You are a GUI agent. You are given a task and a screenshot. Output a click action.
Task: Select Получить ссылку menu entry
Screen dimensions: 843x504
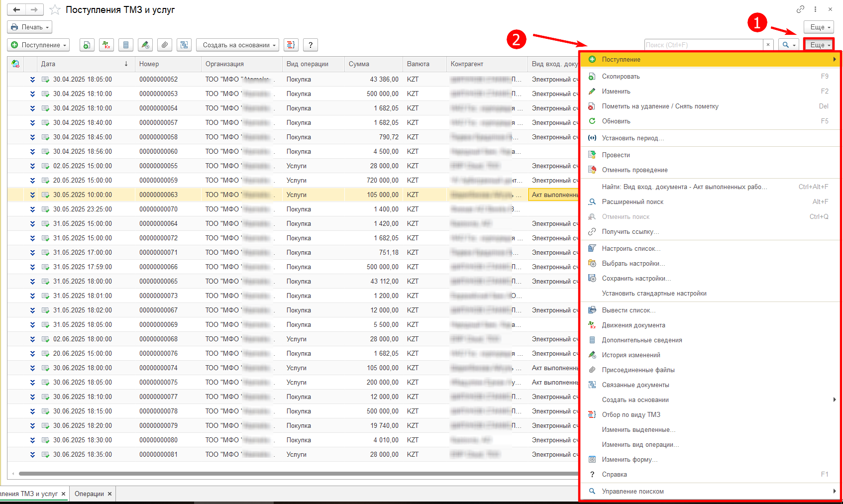point(711,231)
